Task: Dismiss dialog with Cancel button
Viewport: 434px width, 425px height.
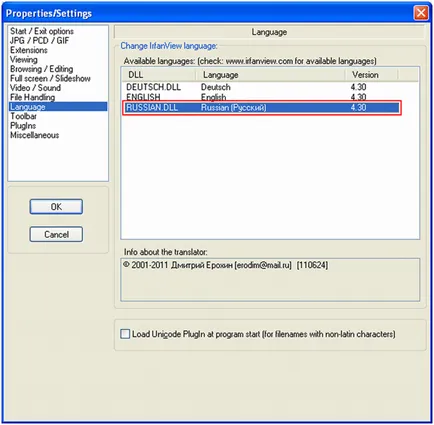Action: [x=56, y=234]
